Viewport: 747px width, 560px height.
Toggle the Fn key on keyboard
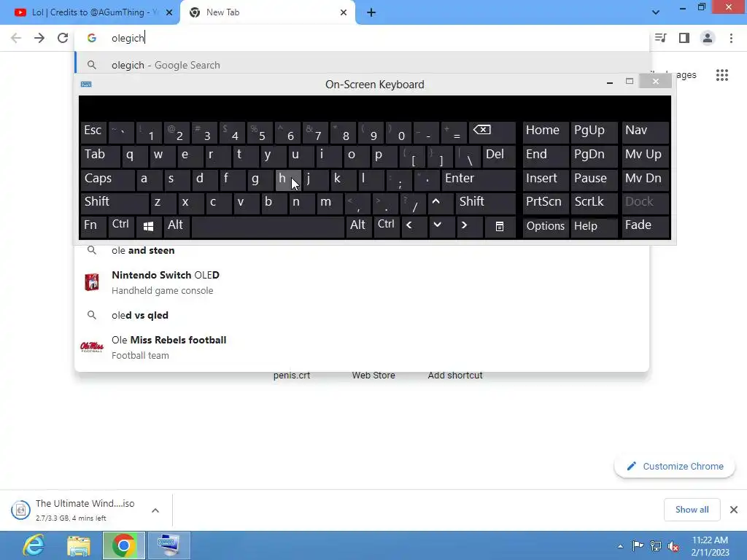93,226
